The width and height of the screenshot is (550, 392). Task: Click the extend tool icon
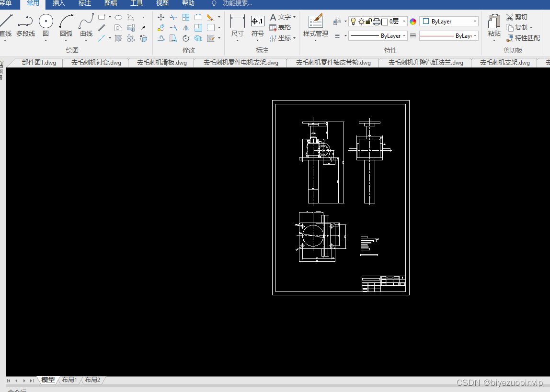[x=173, y=28]
